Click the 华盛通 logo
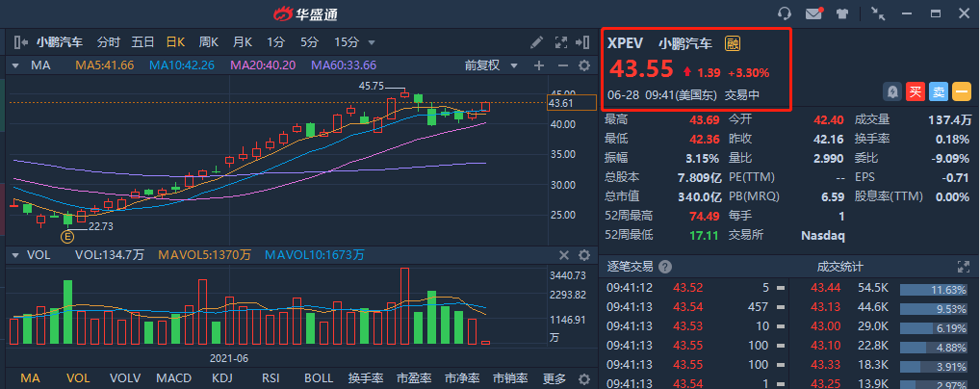Image resolution: width=980 pixels, height=389 pixels. click(305, 13)
